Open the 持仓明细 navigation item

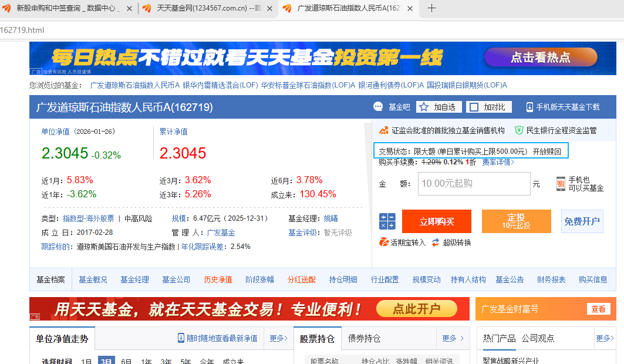343,279
